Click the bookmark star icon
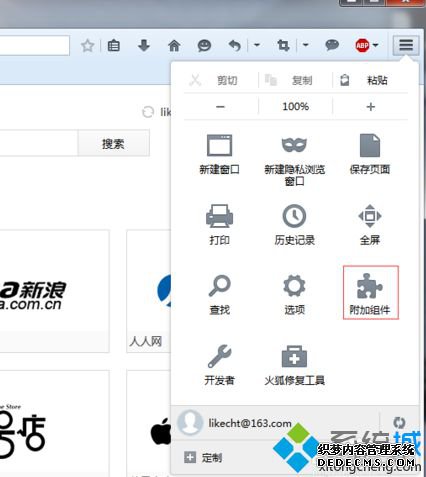This screenshot has height=477, width=426. pyautogui.click(x=87, y=45)
